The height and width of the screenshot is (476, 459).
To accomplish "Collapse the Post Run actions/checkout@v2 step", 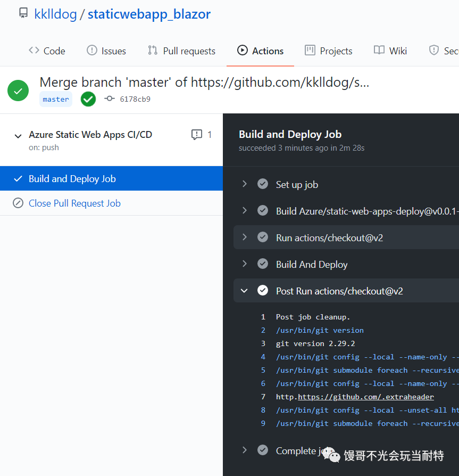I will tap(244, 291).
